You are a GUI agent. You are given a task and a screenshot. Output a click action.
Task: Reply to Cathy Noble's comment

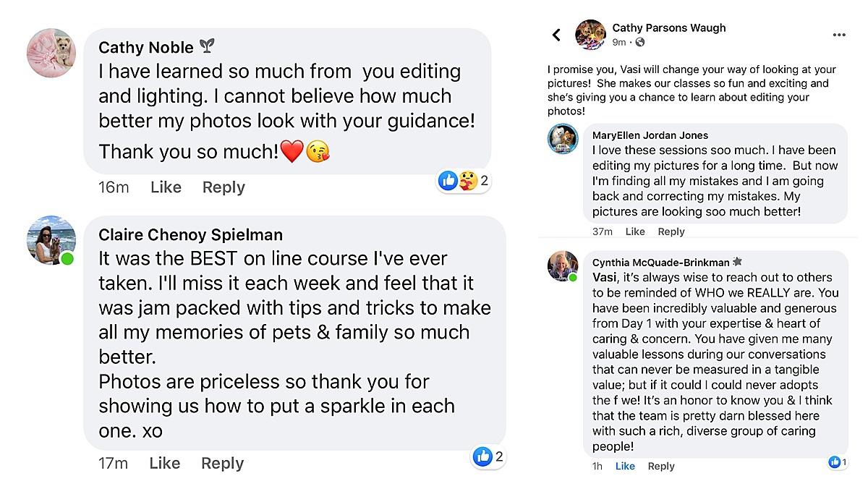(x=224, y=187)
